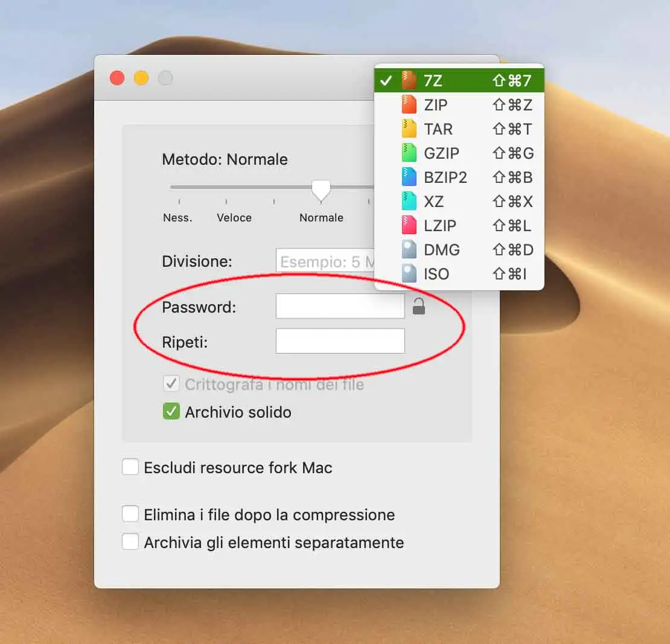
Task: Click the pink LZIP file icon
Action: tap(407, 226)
